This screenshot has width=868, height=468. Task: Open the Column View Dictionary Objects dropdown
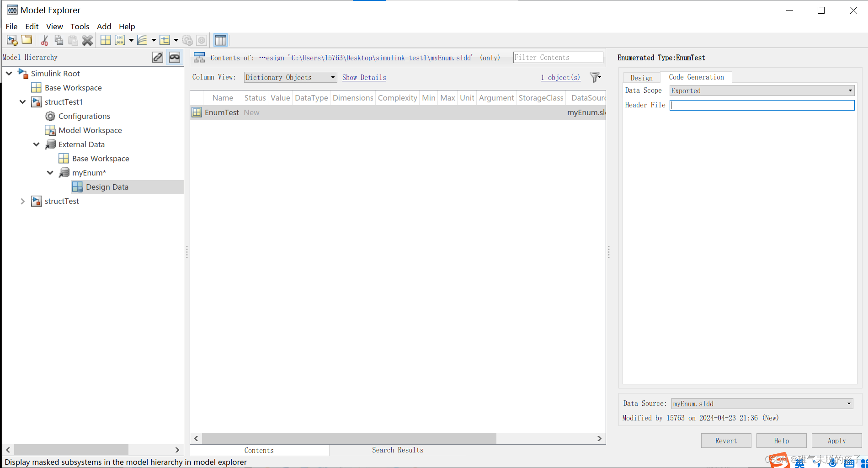[290, 77]
